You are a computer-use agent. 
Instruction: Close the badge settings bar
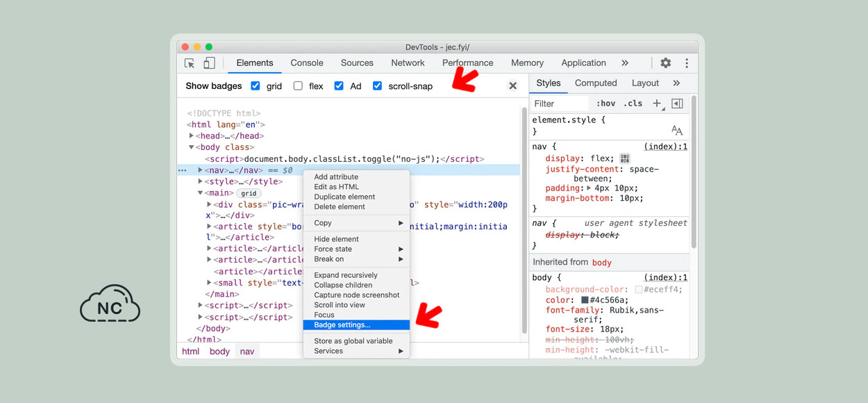tap(513, 86)
